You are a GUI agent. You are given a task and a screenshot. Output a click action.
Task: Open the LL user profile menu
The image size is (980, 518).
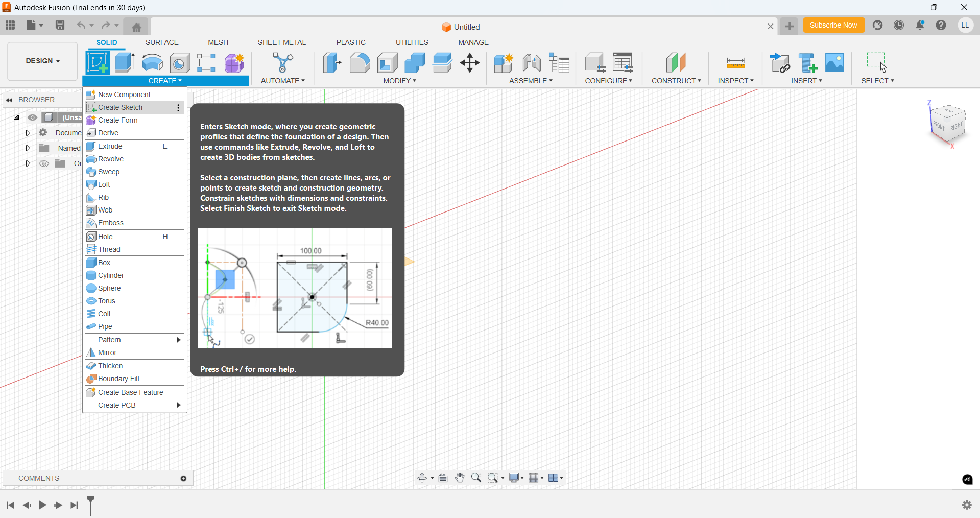click(x=965, y=25)
